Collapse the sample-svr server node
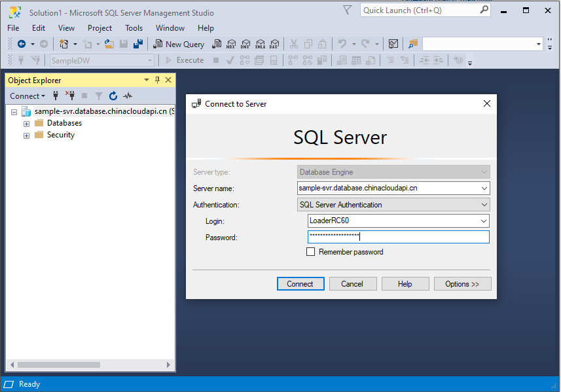Image resolution: width=561 pixels, height=392 pixels. (14, 112)
